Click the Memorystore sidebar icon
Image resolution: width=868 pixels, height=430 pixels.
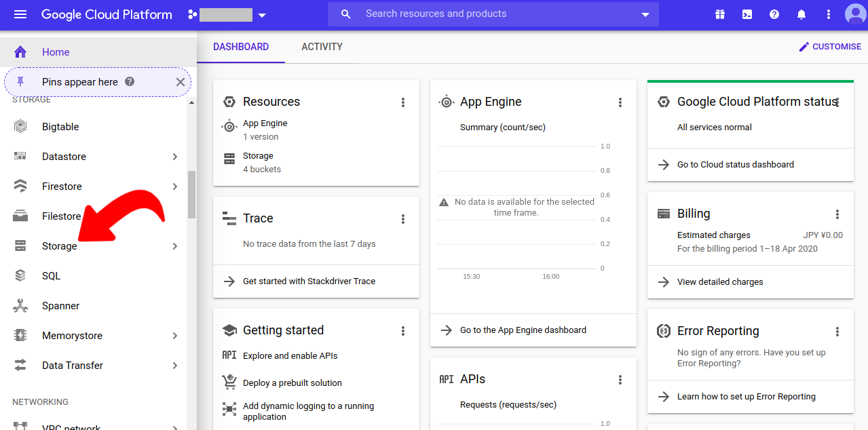[20, 336]
